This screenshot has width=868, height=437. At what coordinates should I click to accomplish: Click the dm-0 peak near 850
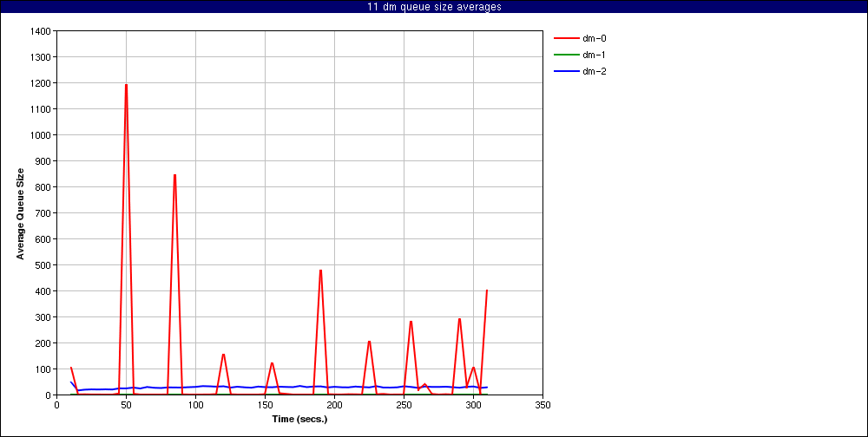[175, 175]
